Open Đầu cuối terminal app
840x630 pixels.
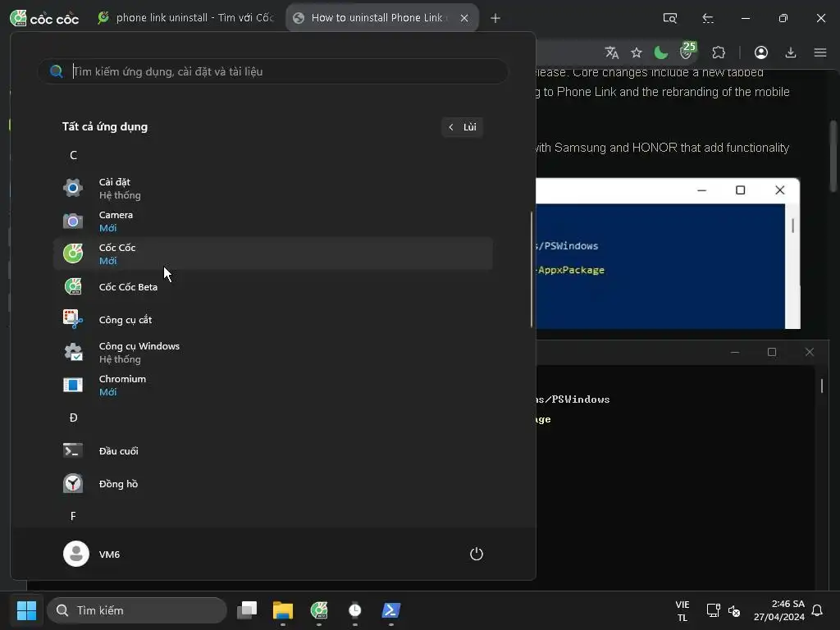point(272,450)
